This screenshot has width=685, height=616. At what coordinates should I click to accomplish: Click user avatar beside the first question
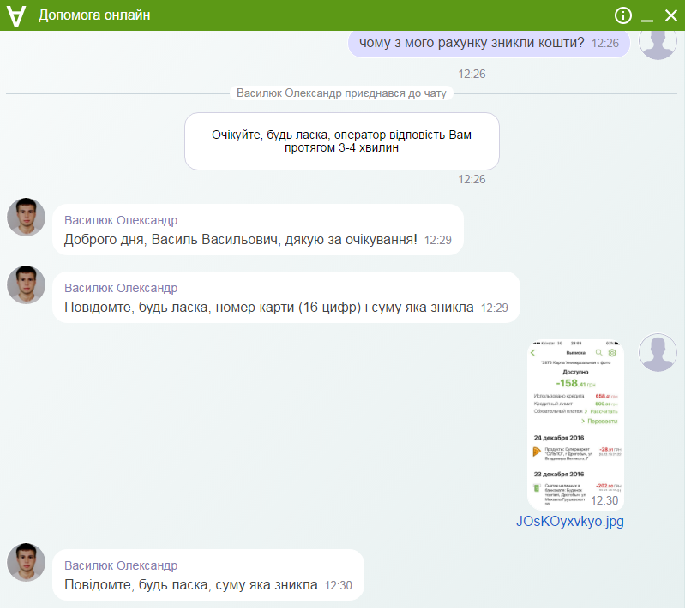click(658, 41)
